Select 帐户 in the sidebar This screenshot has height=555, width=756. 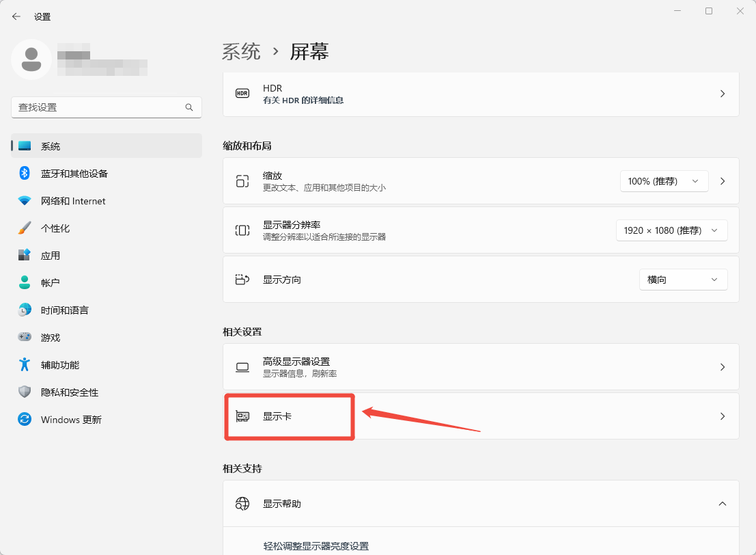coord(51,283)
